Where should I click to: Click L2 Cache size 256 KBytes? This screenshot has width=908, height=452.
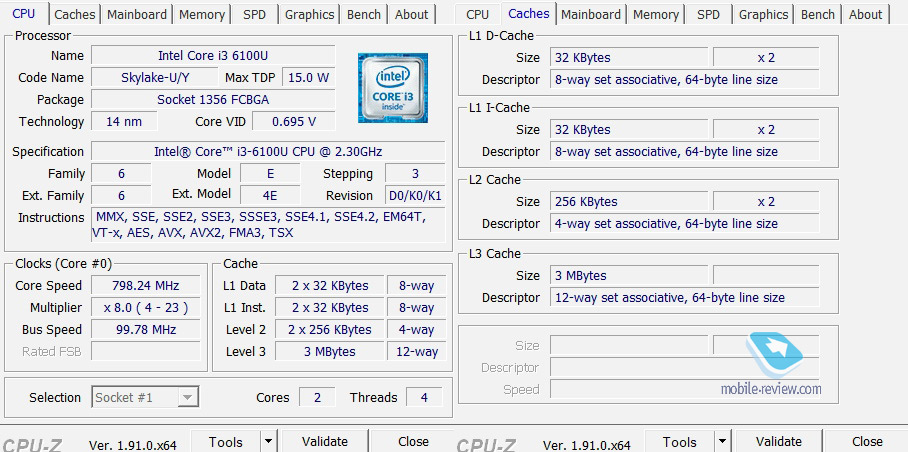(629, 201)
